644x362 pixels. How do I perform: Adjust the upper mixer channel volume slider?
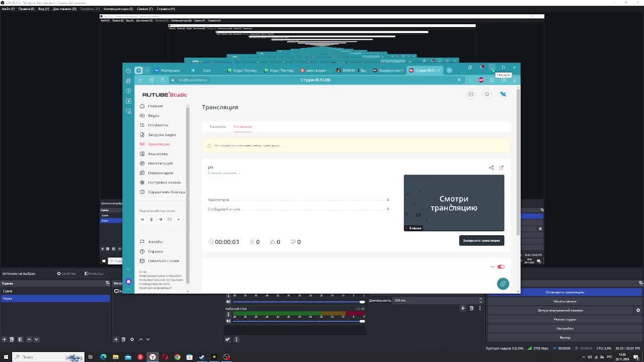(x=298, y=302)
